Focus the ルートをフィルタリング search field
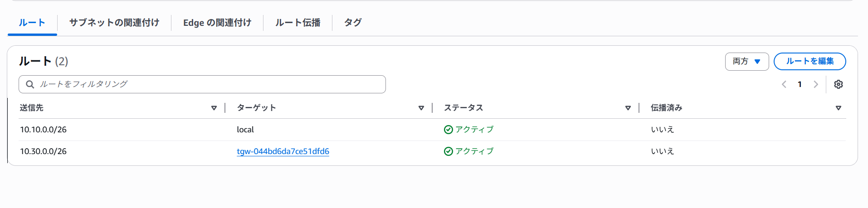 (202, 84)
